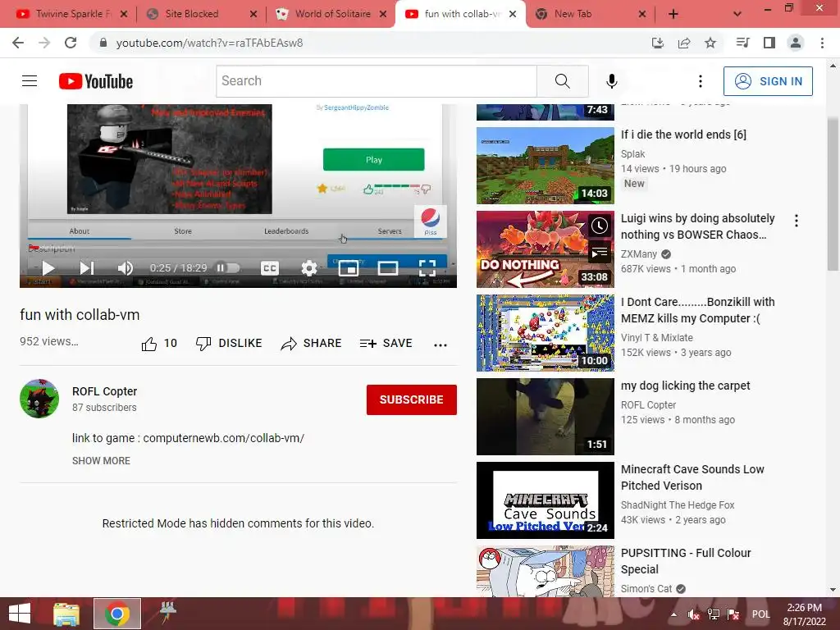This screenshot has height=630, width=840.
Task: Open 'If i die the world ends [6]' thumbnail
Action: (x=546, y=166)
